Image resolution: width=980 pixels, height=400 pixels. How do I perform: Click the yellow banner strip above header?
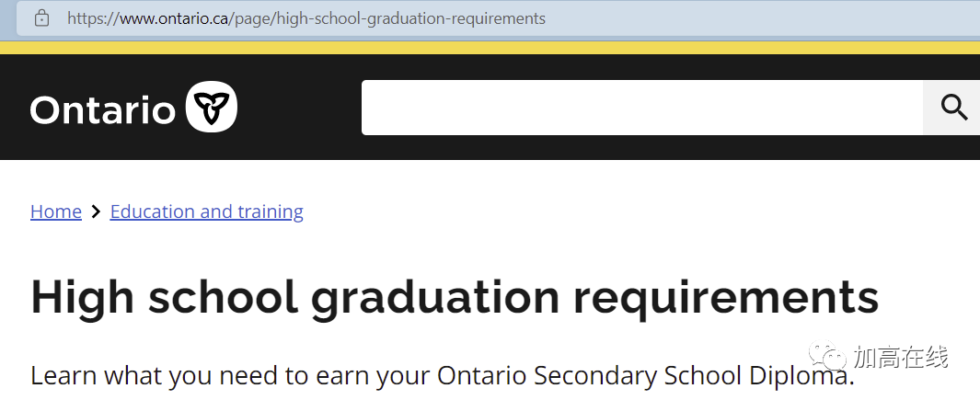click(x=490, y=48)
